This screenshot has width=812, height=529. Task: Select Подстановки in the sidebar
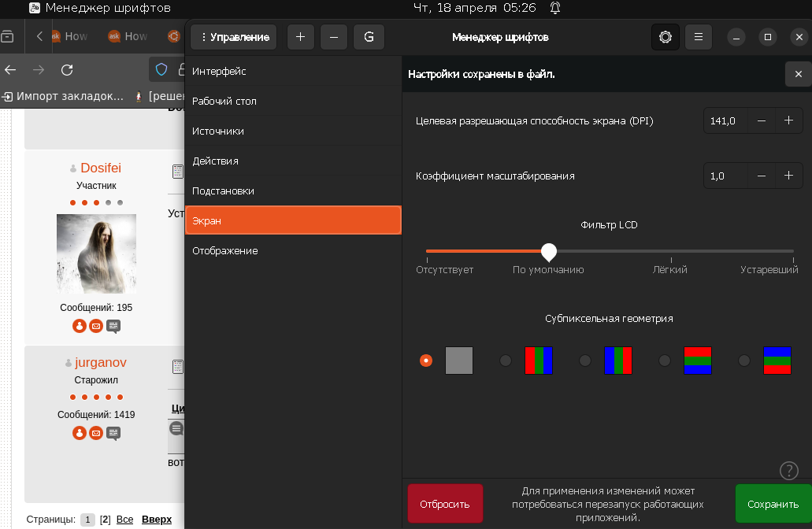pos(293,191)
